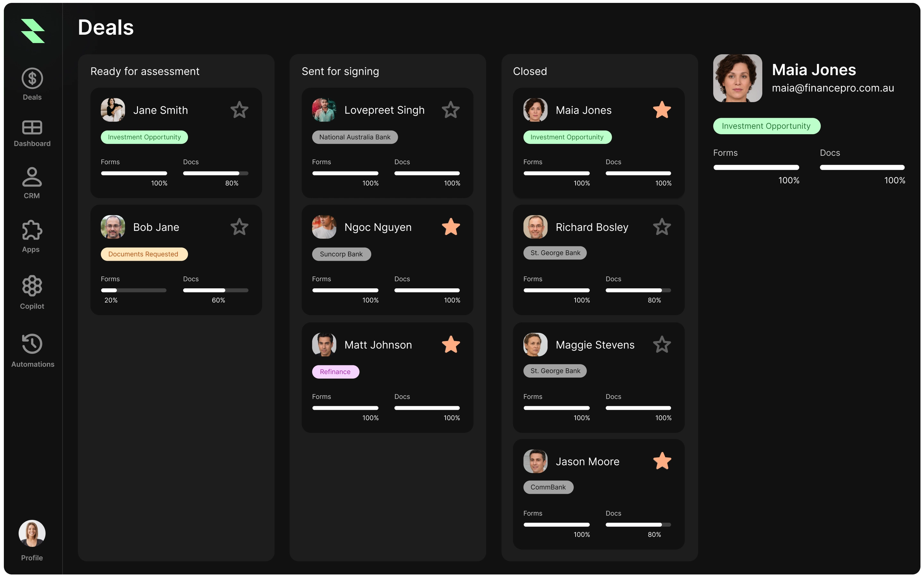This screenshot has width=924, height=578.
Task: Open the Richard Bosley name
Action: coord(592,227)
